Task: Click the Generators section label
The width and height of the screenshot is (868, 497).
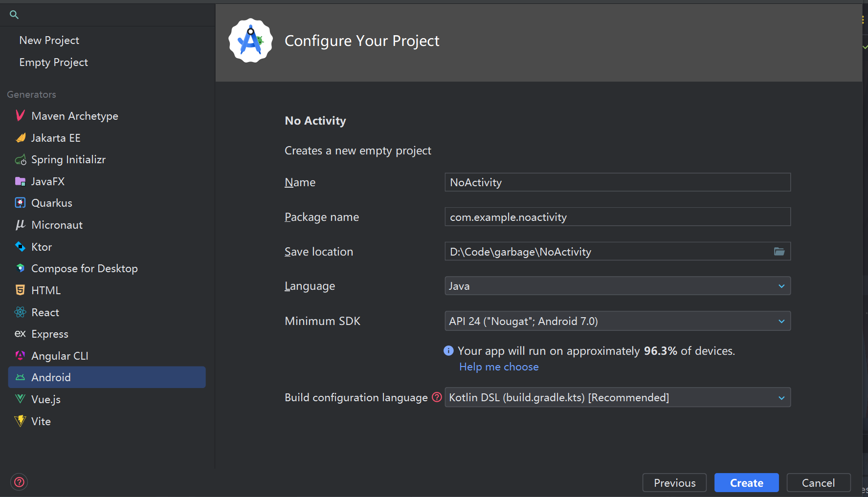Action: 31,94
